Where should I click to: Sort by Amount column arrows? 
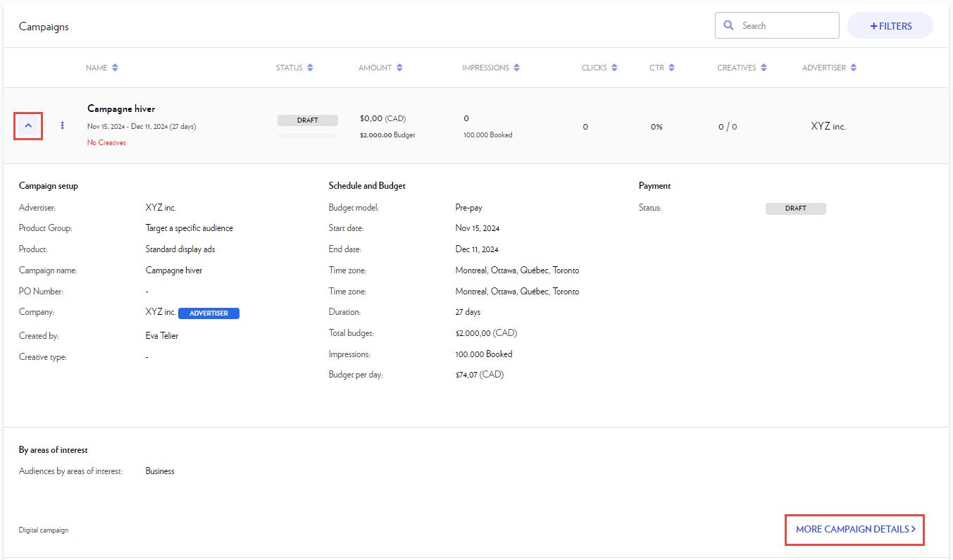coord(399,68)
